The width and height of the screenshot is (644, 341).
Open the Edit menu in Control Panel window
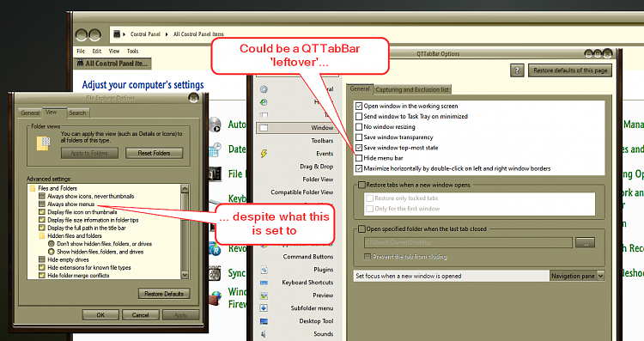(97, 52)
